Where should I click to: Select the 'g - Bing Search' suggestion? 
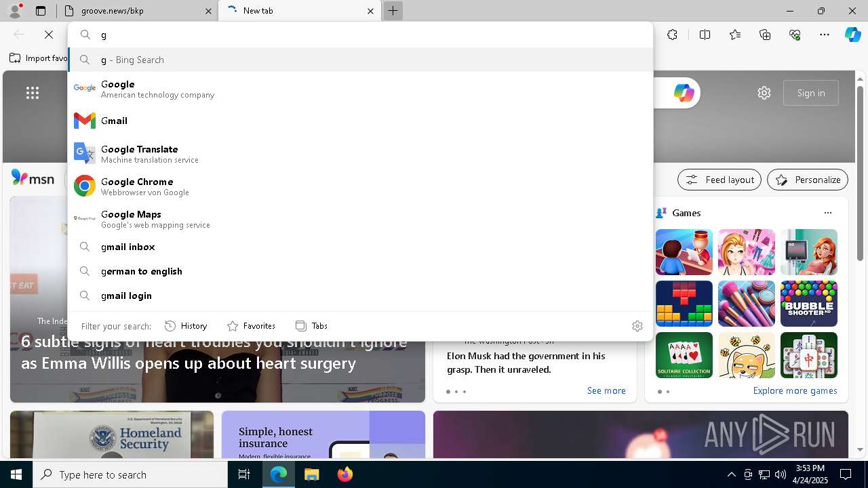coord(360,60)
